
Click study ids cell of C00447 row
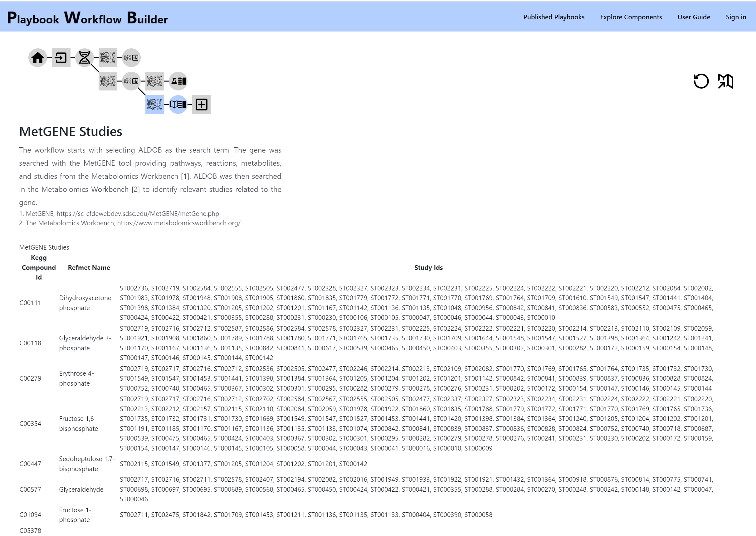click(x=244, y=464)
